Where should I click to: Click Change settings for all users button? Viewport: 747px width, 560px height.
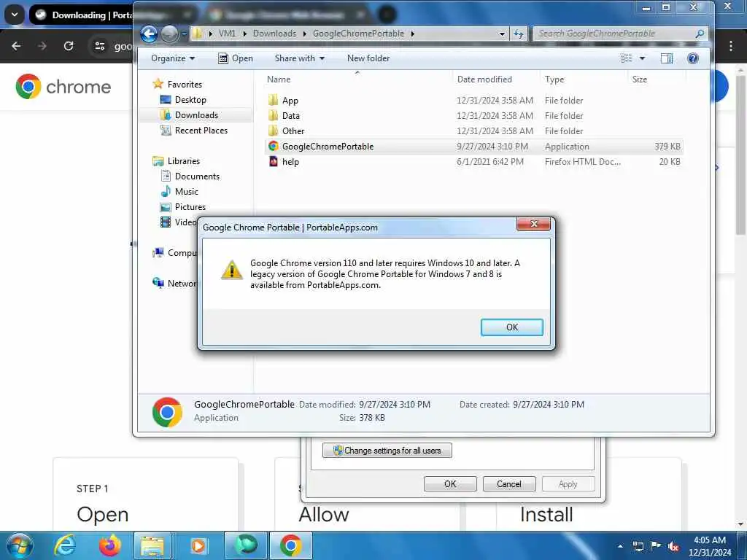coord(387,451)
